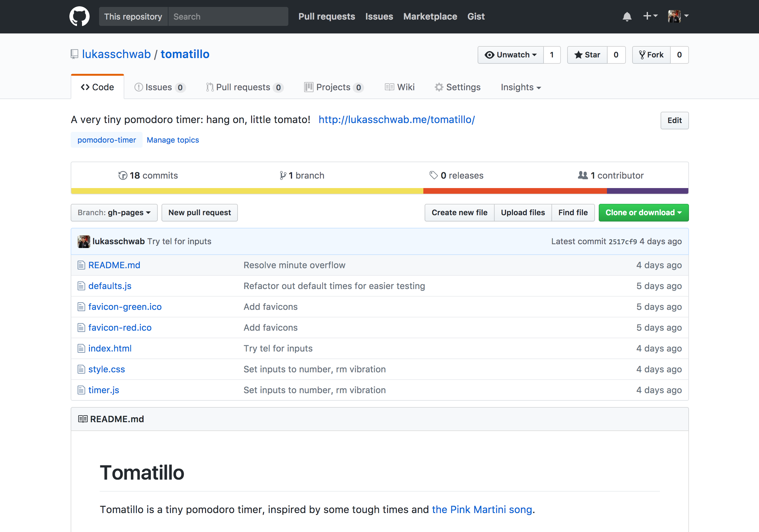Click the Fork button
Image resolution: width=759 pixels, height=532 pixels.
(x=651, y=55)
